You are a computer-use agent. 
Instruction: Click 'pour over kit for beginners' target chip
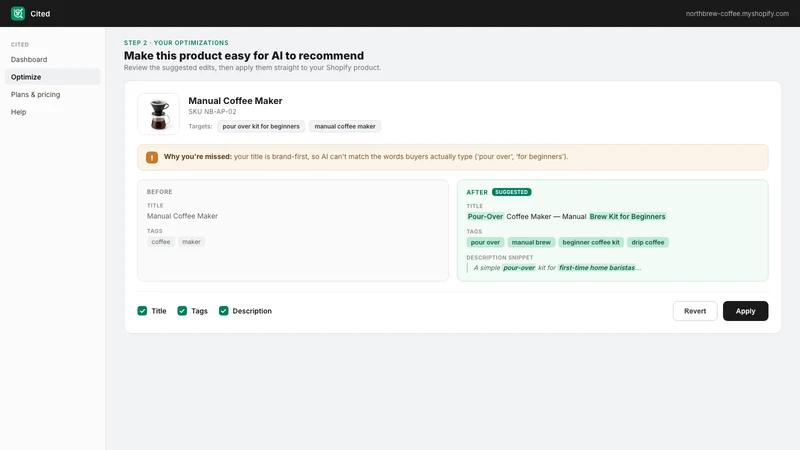(x=261, y=127)
